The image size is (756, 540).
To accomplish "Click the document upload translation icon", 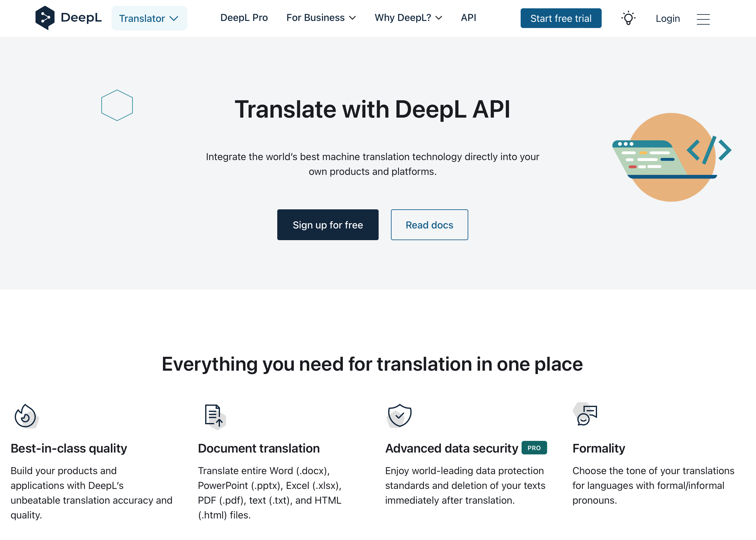I will [215, 416].
